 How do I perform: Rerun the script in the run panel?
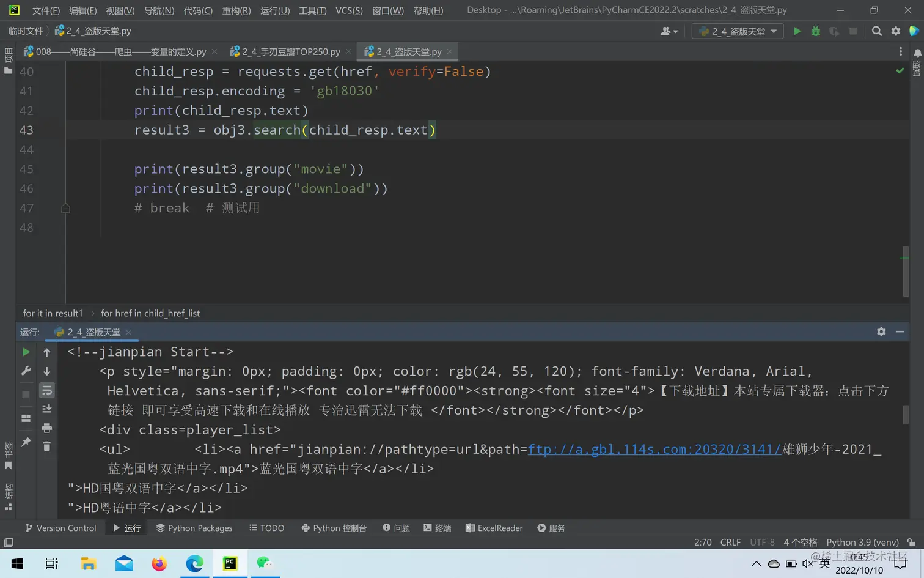pos(26,352)
